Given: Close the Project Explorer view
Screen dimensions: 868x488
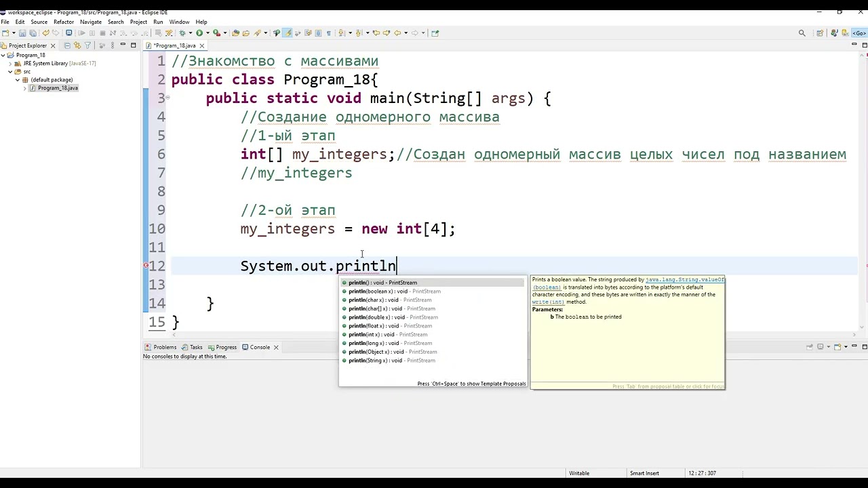Looking at the screenshot, I should click(53, 45).
